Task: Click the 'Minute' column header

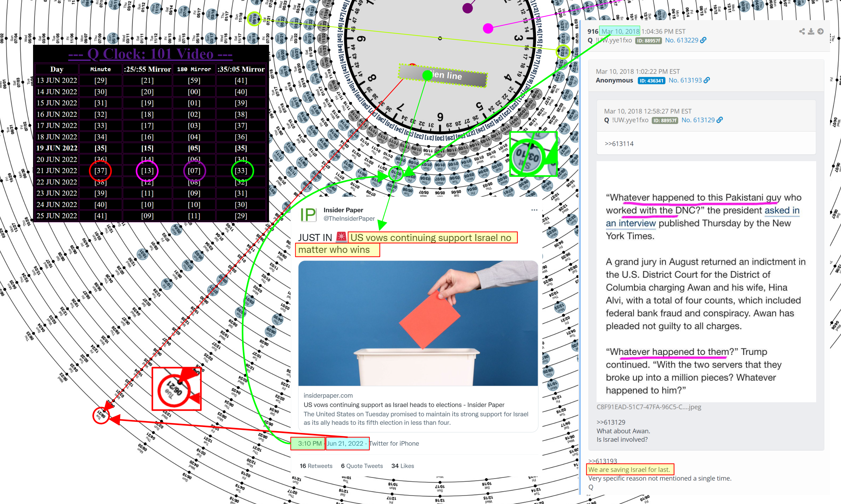Action: pyautogui.click(x=101, y=69)
